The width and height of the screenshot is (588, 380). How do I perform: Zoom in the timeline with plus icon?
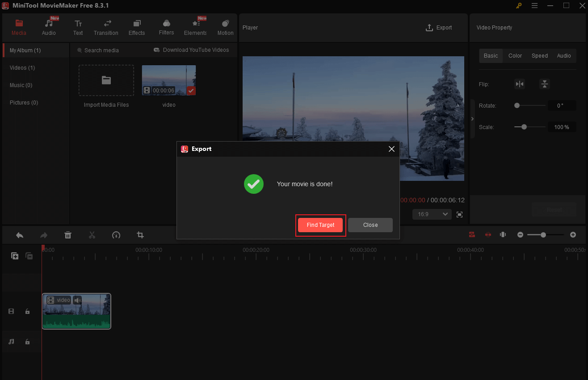tap(573, 234)
